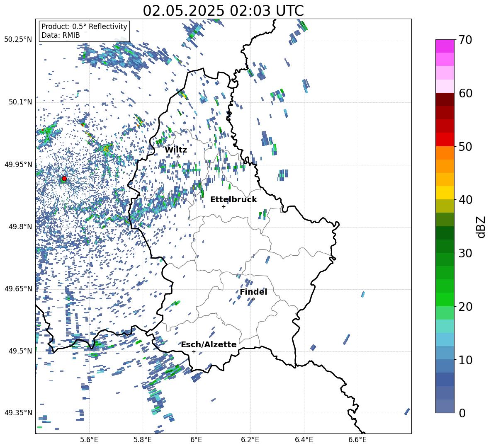491x448 pixels.
Task: Click the 49.5°N latitude label
Action: coord(20,351)
